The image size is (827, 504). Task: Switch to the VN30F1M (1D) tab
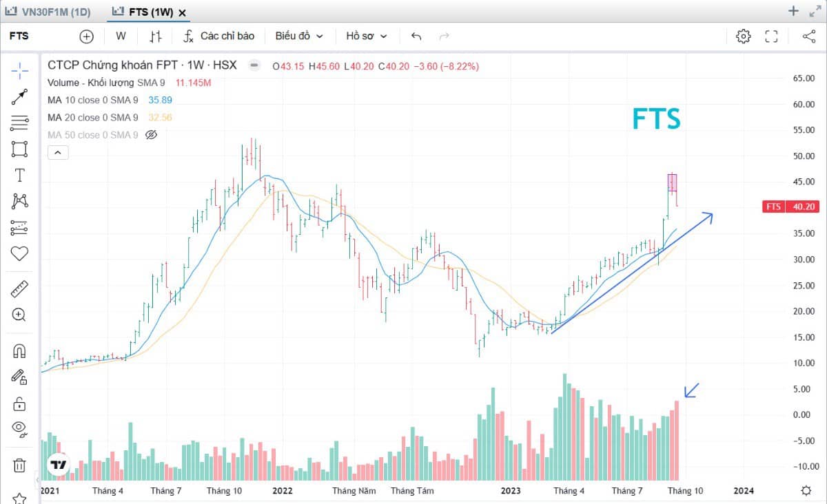pyautogui.click(x=47, y=12)
